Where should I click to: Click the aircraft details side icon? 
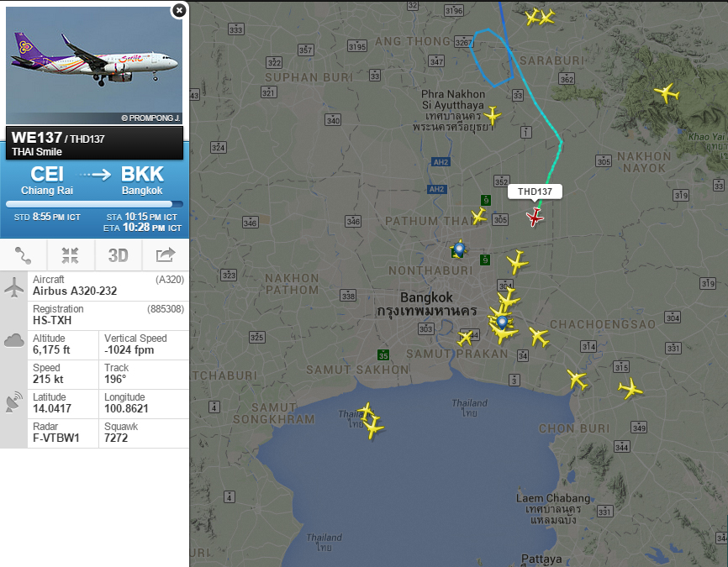click(x=14, y=286)
